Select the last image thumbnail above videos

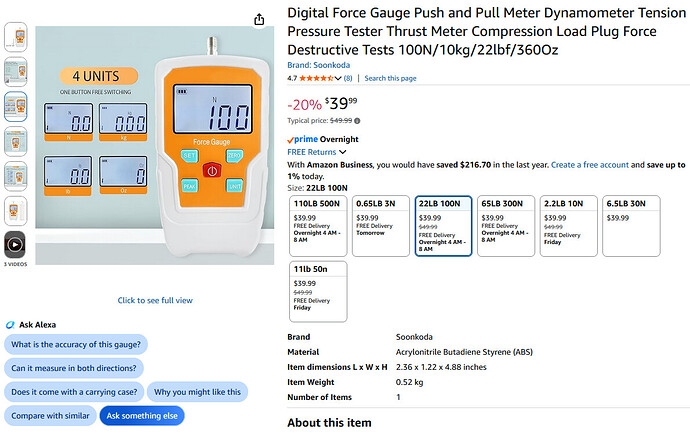click(15, 211)
